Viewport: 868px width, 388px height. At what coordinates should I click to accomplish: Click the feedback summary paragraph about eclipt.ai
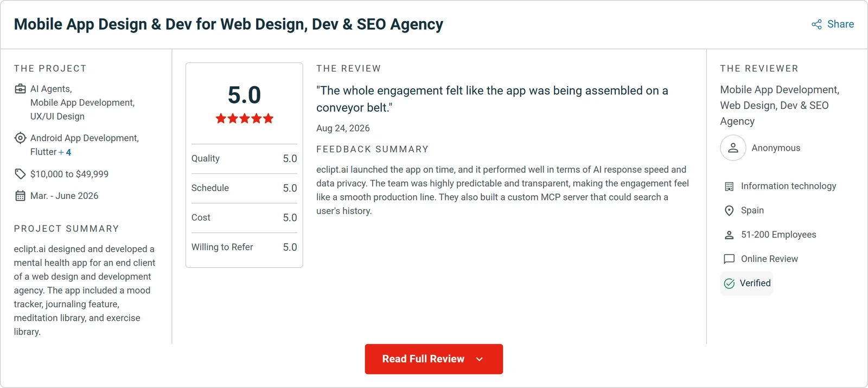click(x=503, y=190)
